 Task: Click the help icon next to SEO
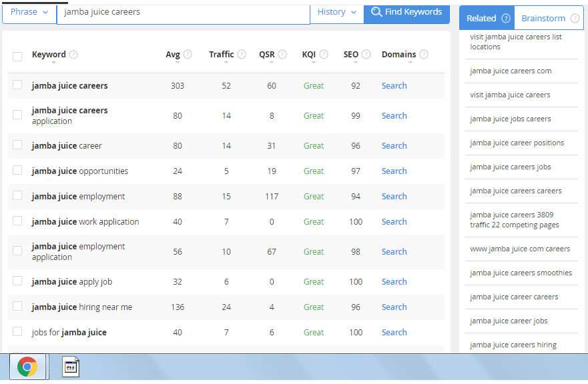(366, 55)
